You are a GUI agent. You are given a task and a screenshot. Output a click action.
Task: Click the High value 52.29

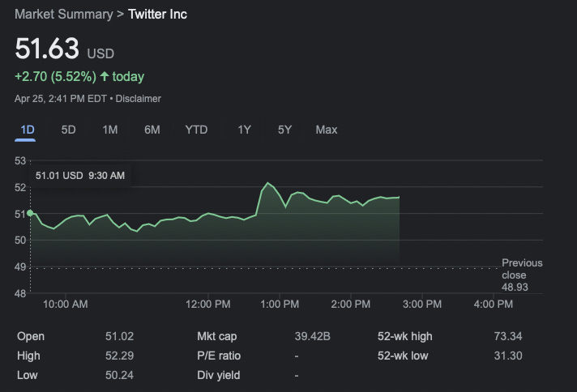[x=120, y=356]
